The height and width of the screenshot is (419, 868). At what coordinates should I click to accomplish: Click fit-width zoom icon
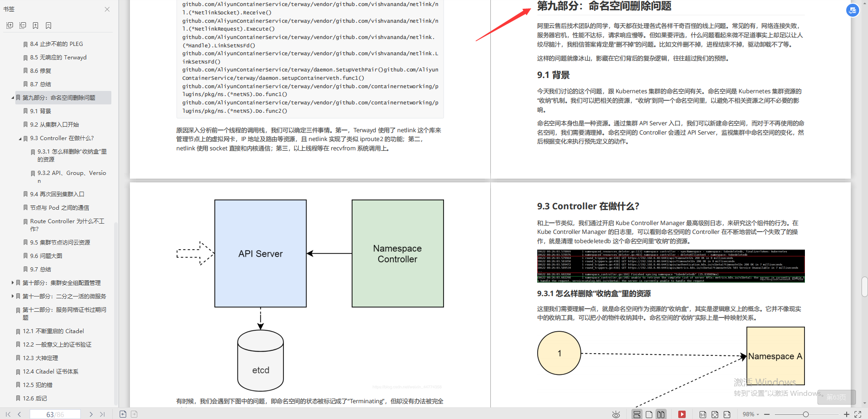pyautogui.click(x=727, y=414)
